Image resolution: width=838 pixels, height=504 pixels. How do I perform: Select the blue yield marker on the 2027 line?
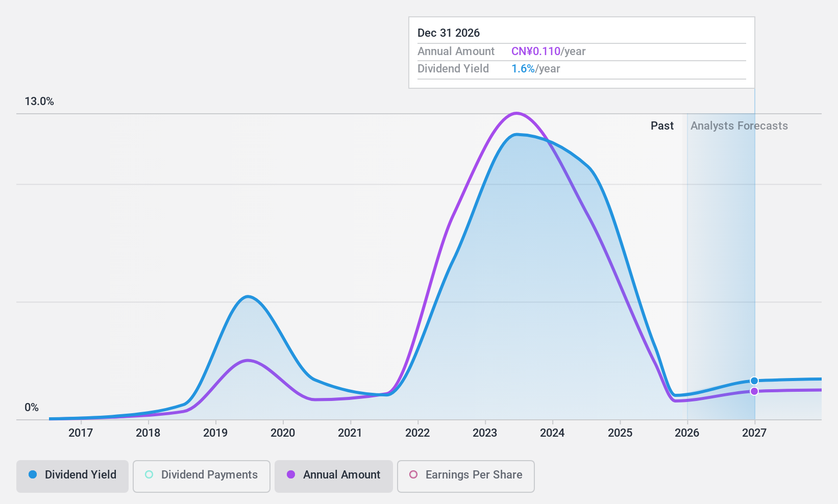pyautogui.click(x=754, y=380)
